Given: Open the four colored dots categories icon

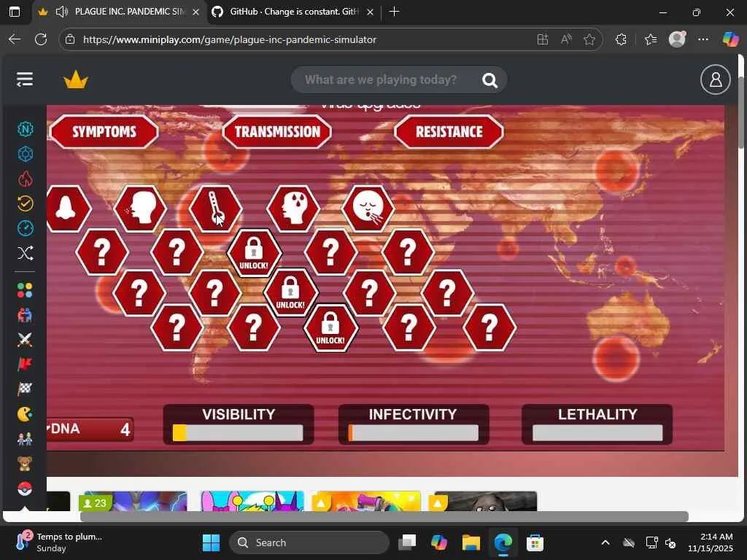Looking at the screenshot, I should (26, 290).
